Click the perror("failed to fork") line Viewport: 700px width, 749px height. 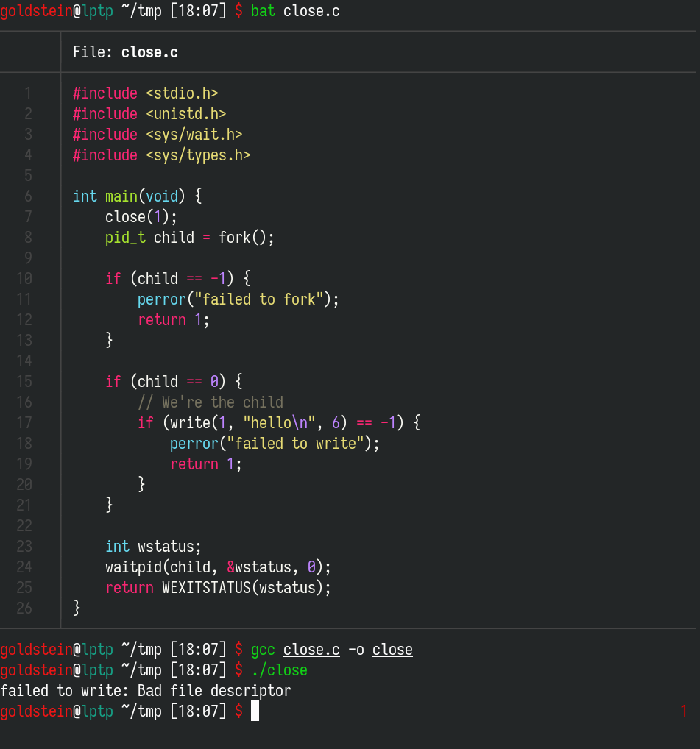238,299
